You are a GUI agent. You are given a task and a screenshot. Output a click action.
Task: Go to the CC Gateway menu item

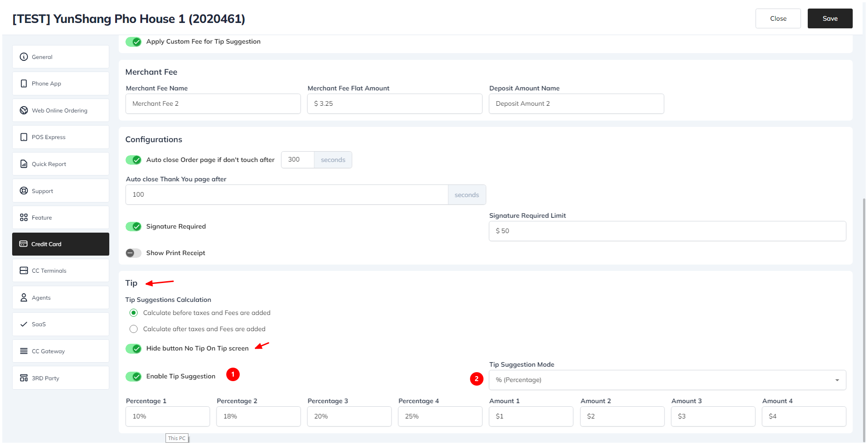pyautogui.click(x=61, y=351)
